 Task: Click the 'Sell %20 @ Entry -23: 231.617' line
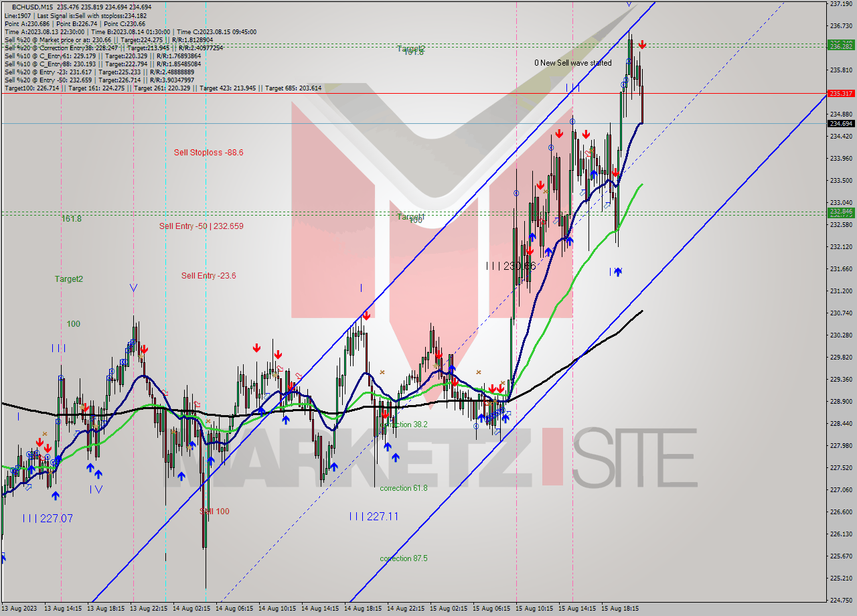tap(99, 72)
